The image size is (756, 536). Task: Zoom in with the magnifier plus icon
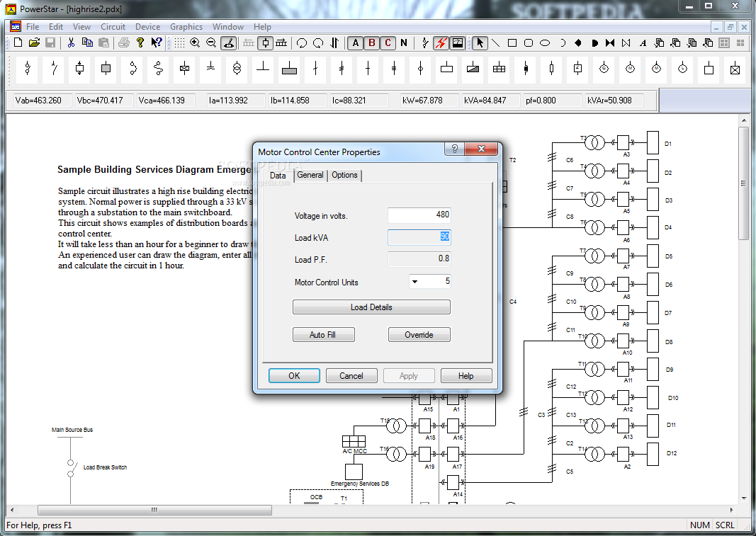click(x=195, y=43)
